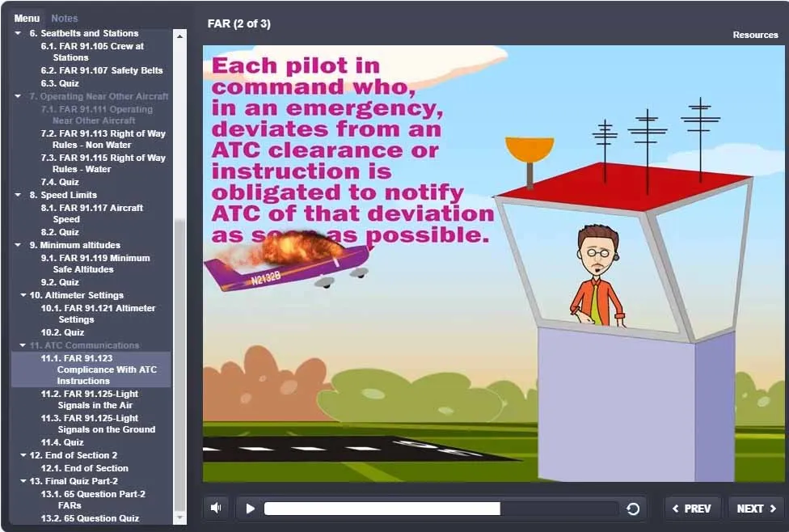Collapse section 8. Speed Limits arrow
This screenshot has height=532, width=789.
(18, 195)
